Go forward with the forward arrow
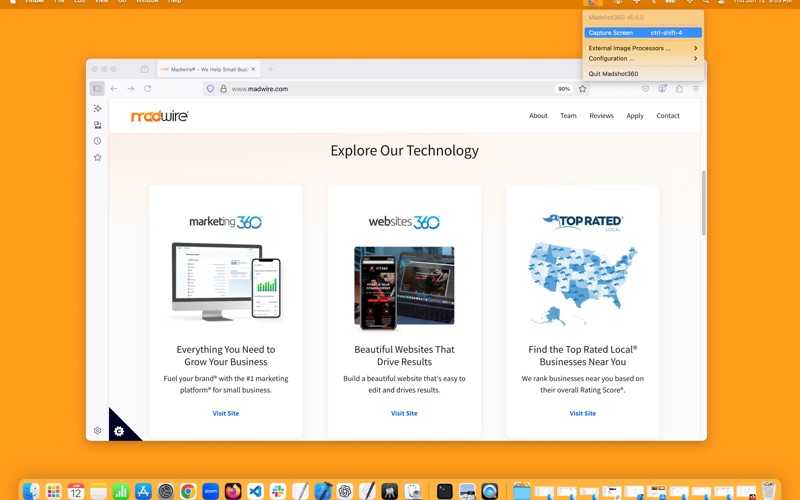The image size is (800, 500). pos(131,89)
